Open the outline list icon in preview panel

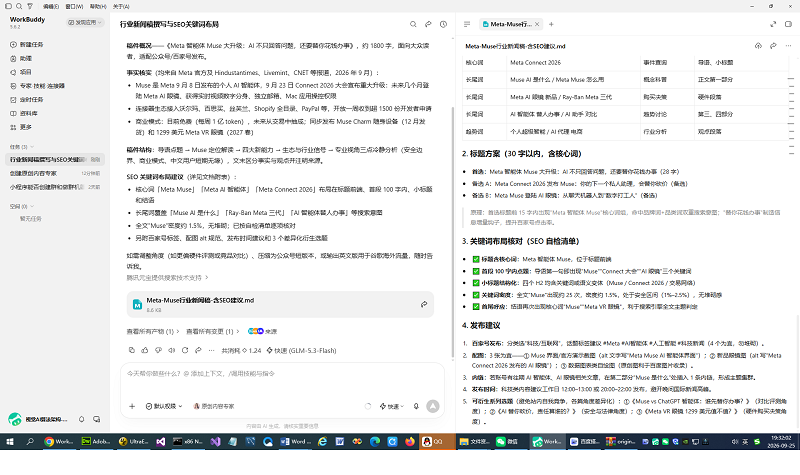tap(467, 24)
